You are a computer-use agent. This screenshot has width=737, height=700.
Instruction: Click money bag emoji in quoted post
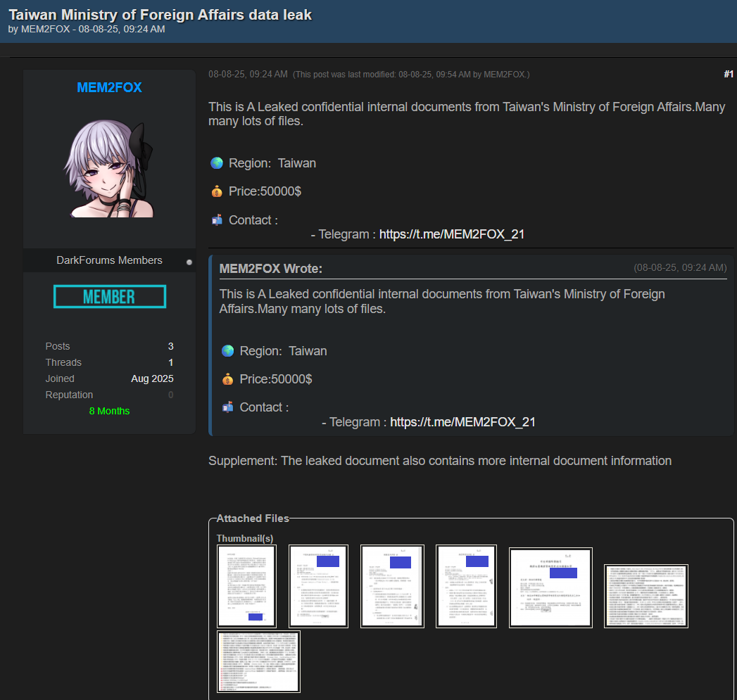[227, 379]
